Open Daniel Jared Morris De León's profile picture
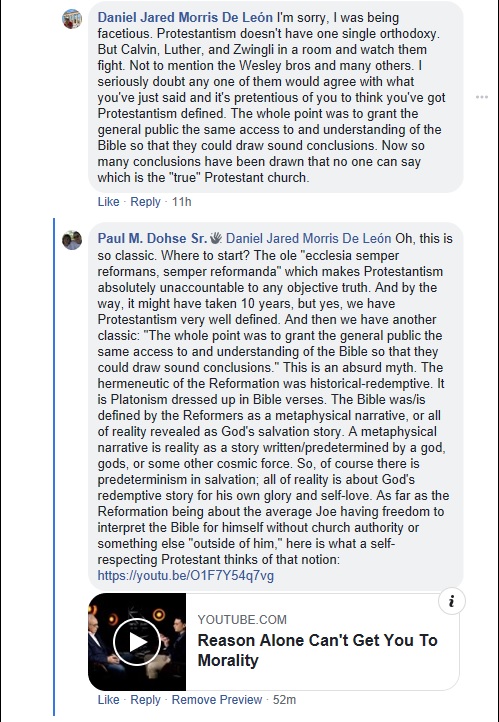 pos(72,19)
